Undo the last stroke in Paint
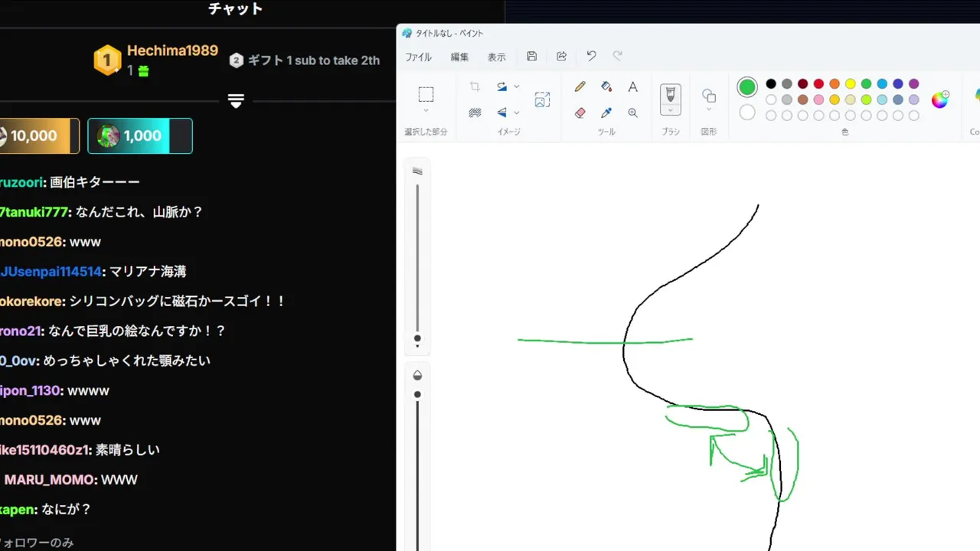Image resolution: width=980 pixels, height=551 pixels. [x=591, y=57]
